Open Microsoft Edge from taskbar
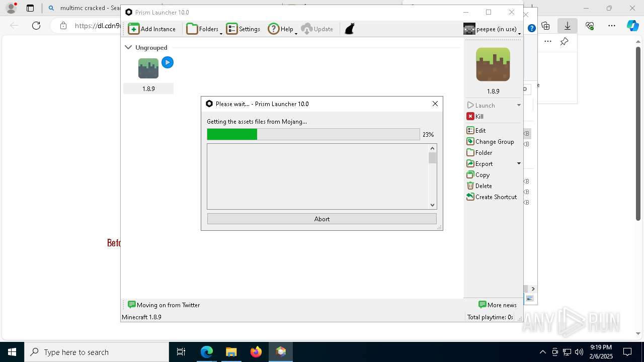This screenshot has height=362, width=644. tap(207, 352)
